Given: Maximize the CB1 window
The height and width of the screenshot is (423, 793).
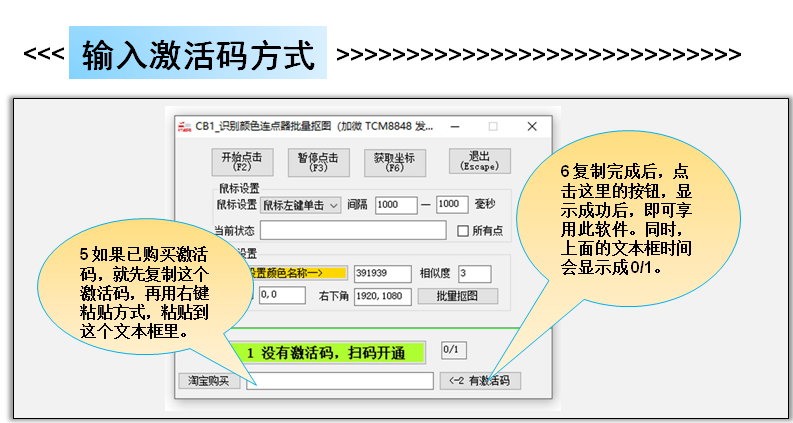Looking at the screenshot, I should pos(493,126).
